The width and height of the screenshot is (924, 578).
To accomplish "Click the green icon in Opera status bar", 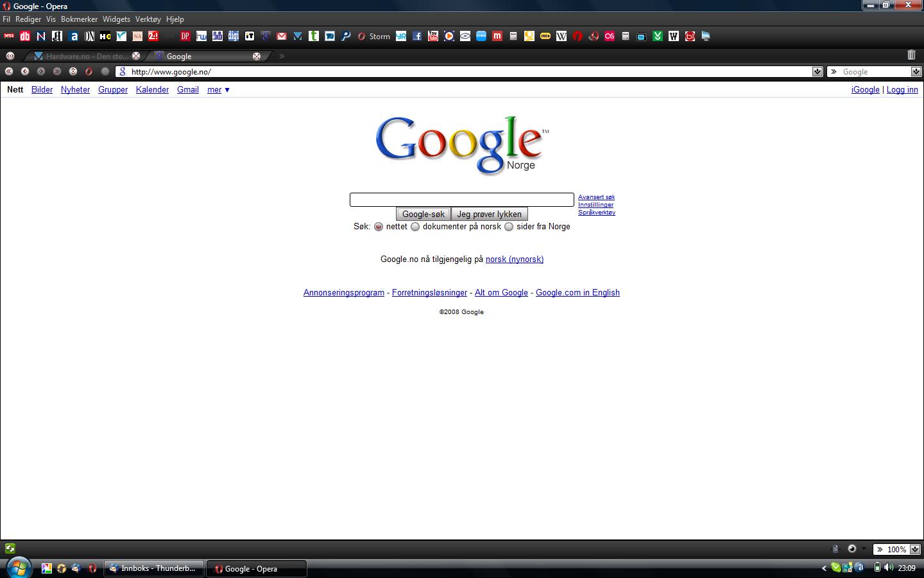I will 10,548.
